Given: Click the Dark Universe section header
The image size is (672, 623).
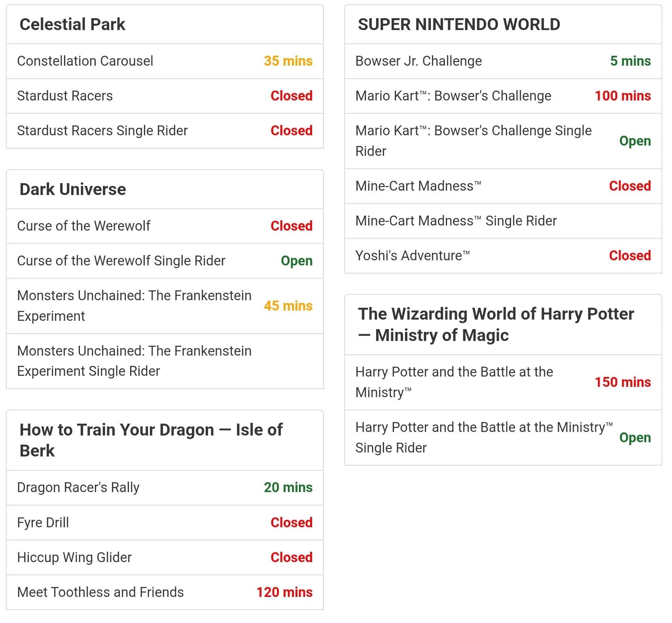Looking at the screenshot, I should tap(165, 189).
